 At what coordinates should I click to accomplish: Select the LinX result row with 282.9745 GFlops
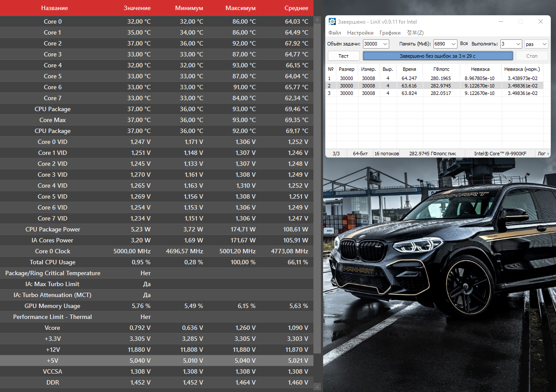[435, 86]
